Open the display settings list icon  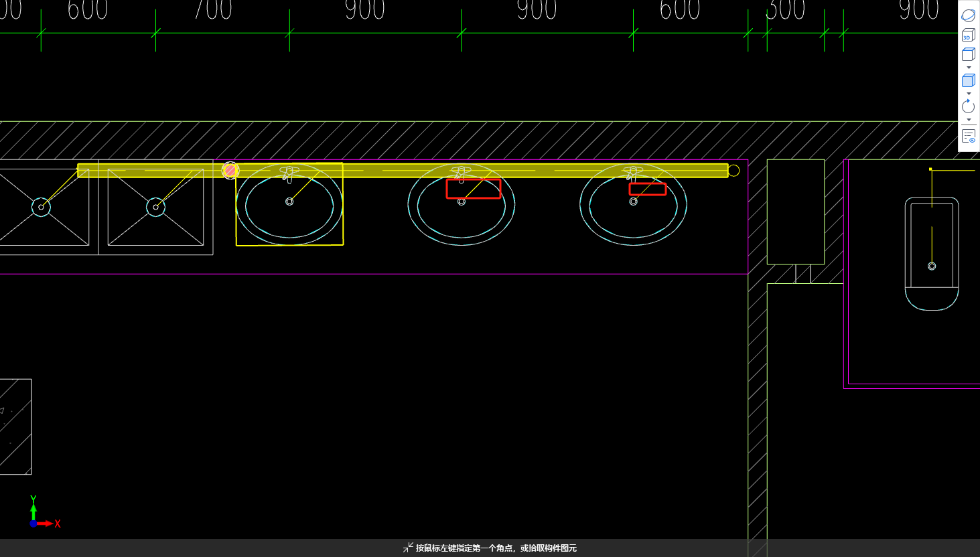click(x=969, y=137)
